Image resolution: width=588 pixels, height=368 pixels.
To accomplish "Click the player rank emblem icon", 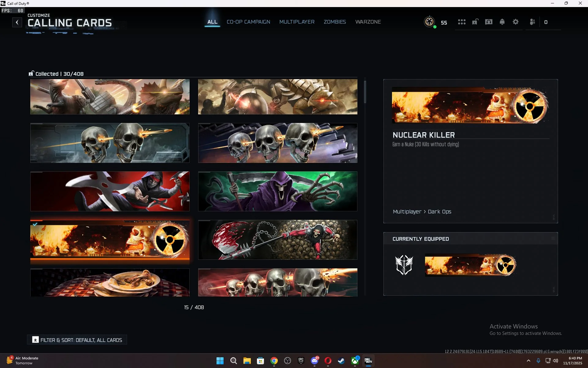I will [x=429, y=22].
